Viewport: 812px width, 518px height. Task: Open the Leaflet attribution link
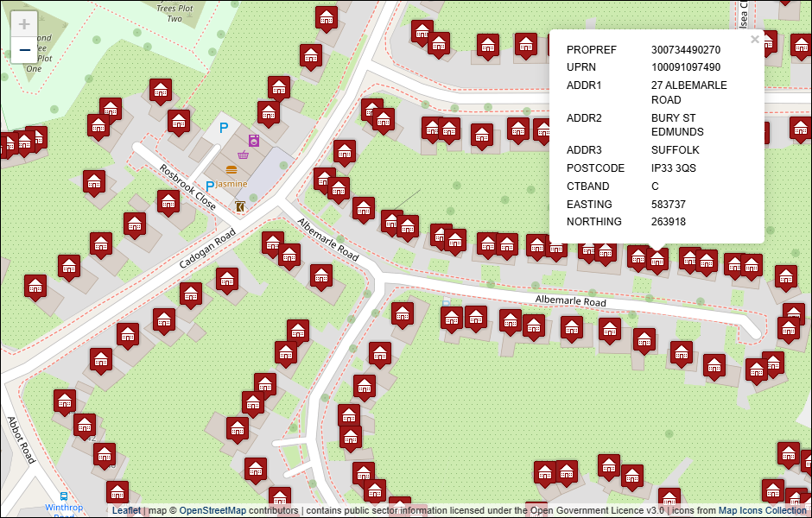point(126,510)
